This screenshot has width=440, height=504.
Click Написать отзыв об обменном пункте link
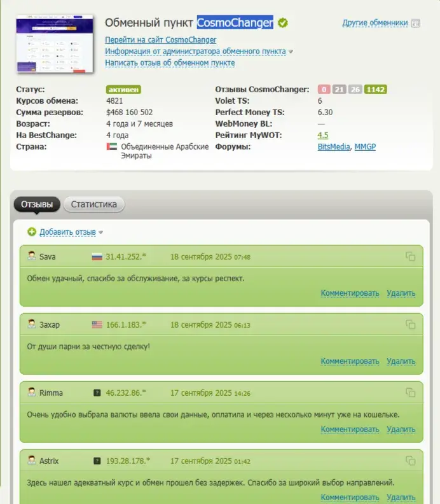click(x=170, y=62)
